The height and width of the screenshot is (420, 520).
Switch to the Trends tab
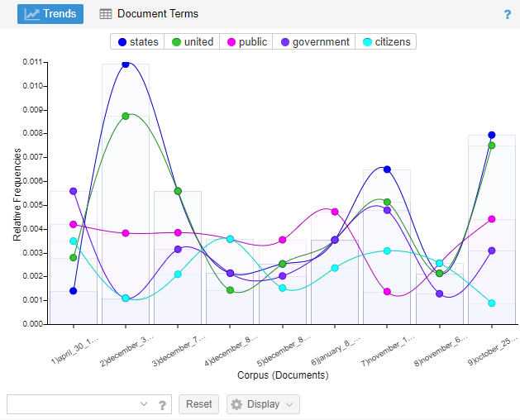click(50, 14)
